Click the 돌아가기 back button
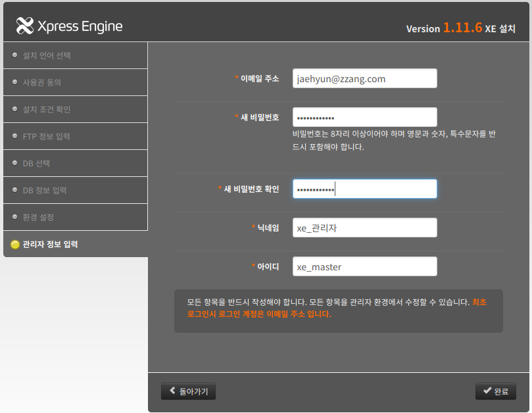 pyautogui.click(x=188, y=391)
